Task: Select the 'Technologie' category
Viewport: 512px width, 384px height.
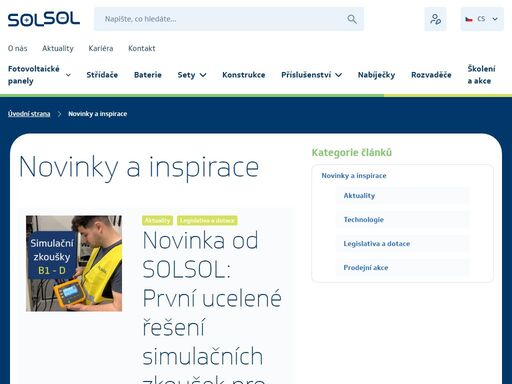Action: pyautogui.click(x=402, y=220)
